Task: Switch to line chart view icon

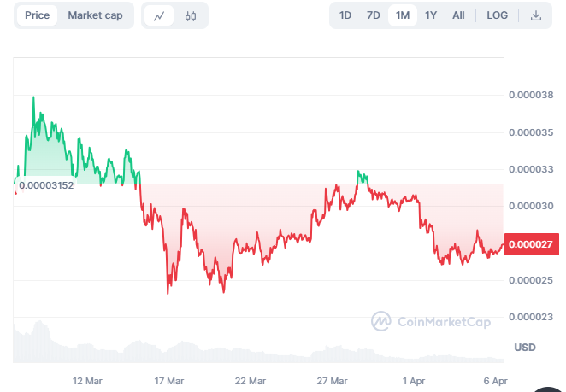Action: [x=159, y=16]
